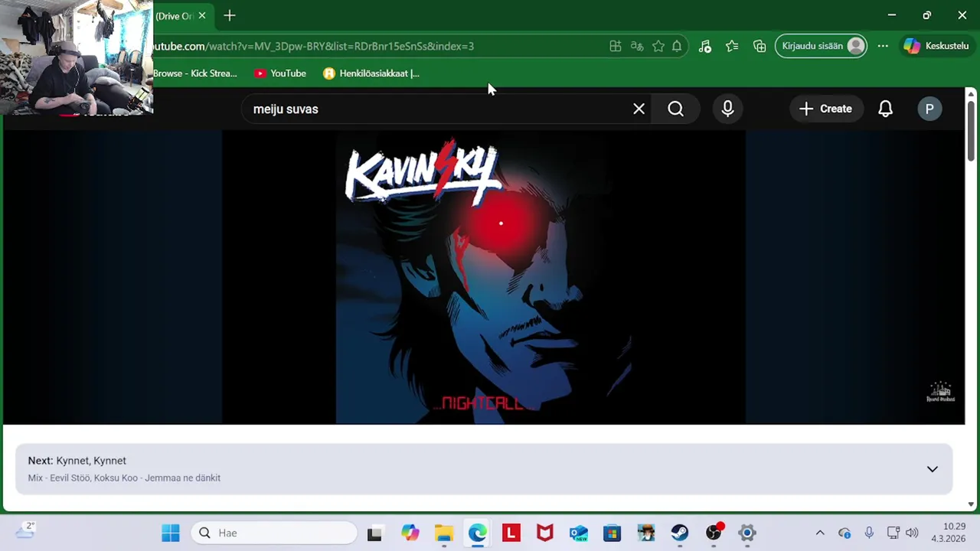980x551 pixels.
Task: Open Task View from the taskbar
Action: 374,533
